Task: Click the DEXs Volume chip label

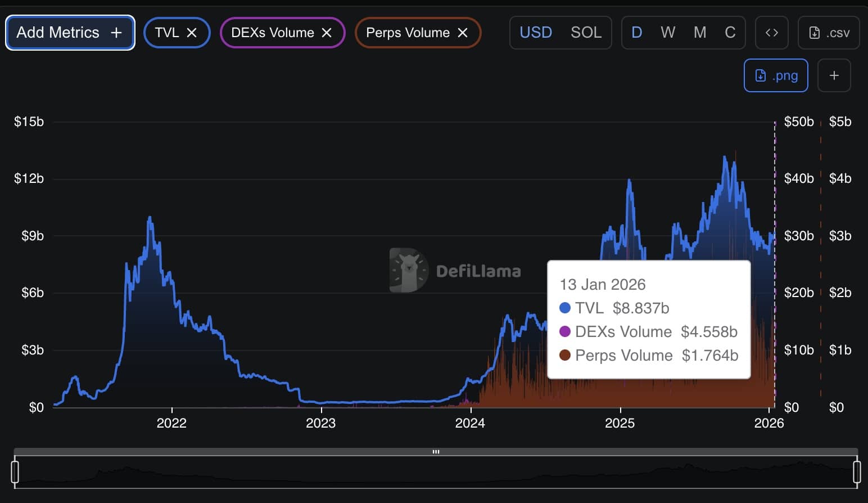Action: pos(273,33)
